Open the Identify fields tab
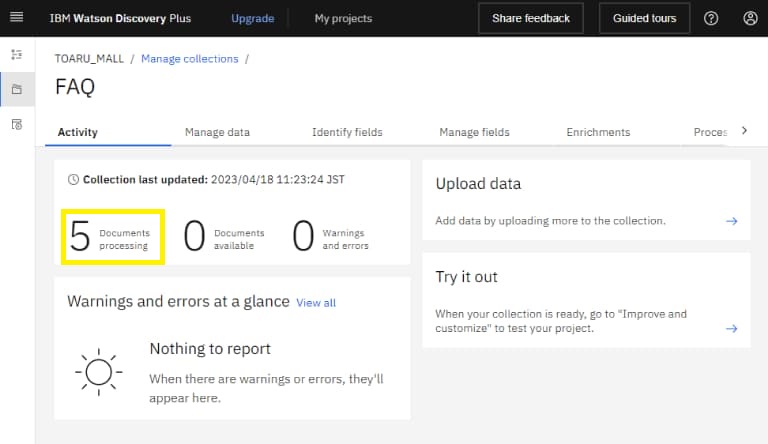Image resolution: width=768 pixels, height=444 pixels. tap(347, 132)
